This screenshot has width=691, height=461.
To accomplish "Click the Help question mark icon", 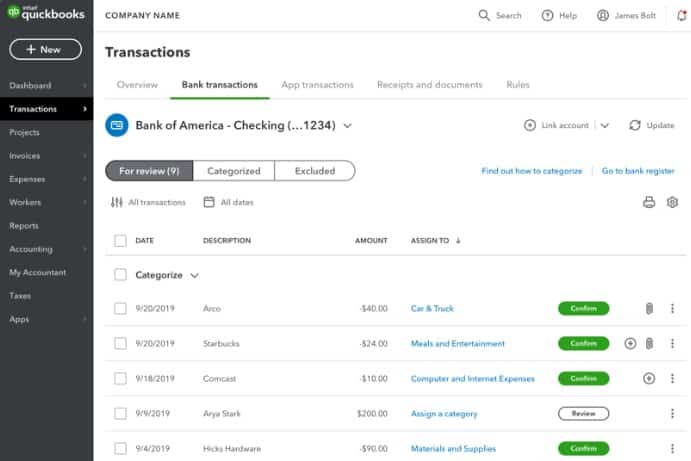I will click(x=547, y=15).
